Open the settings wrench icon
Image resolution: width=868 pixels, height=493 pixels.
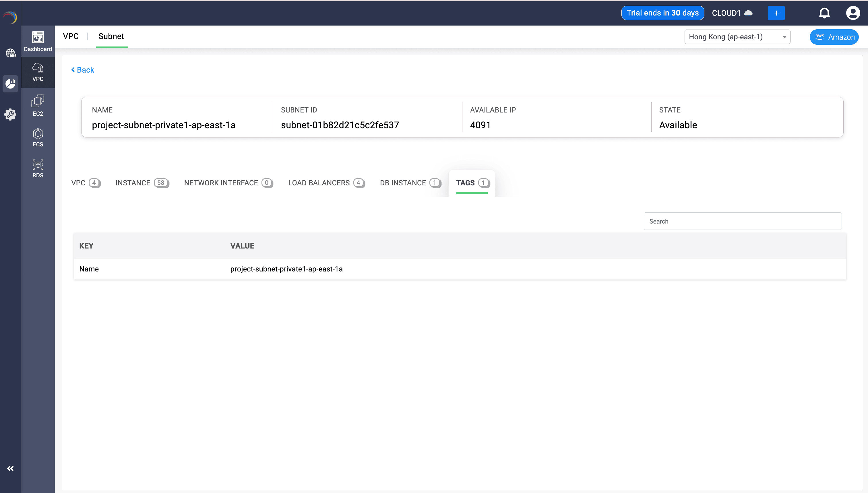click(x=11, y=114)
